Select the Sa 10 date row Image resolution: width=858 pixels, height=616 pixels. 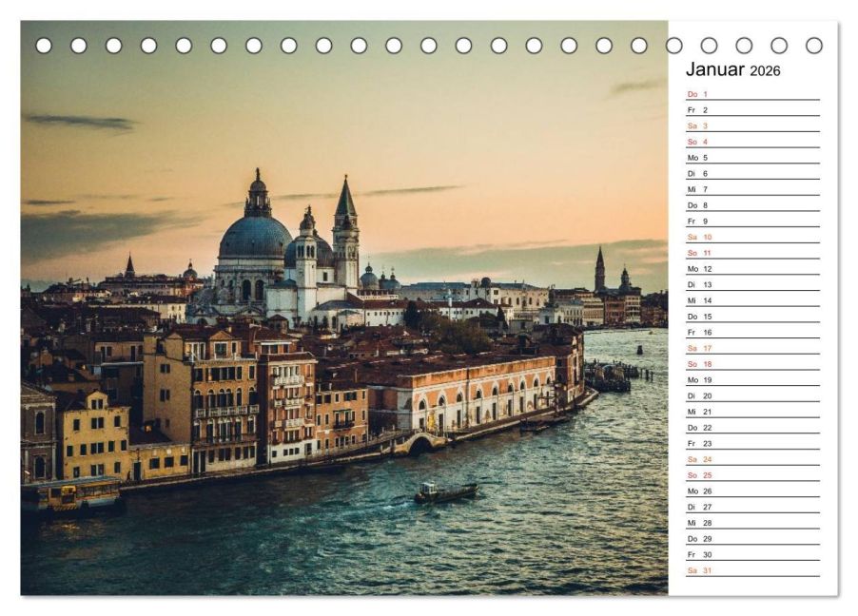pos(752,237)
